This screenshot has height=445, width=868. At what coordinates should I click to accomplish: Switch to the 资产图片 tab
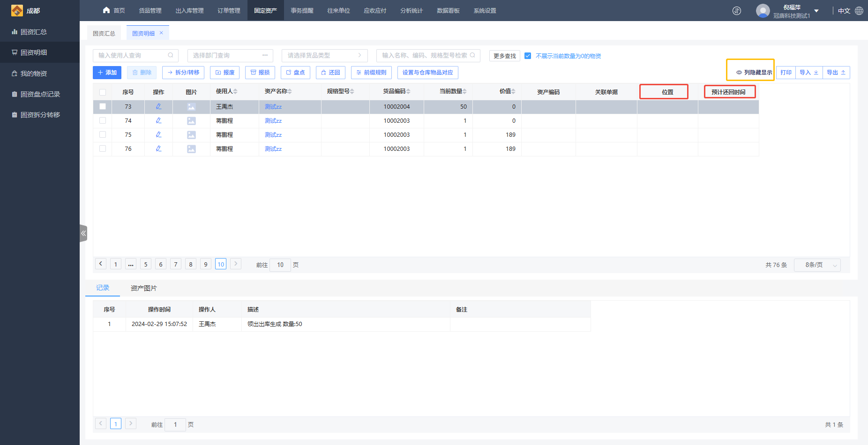143,288
